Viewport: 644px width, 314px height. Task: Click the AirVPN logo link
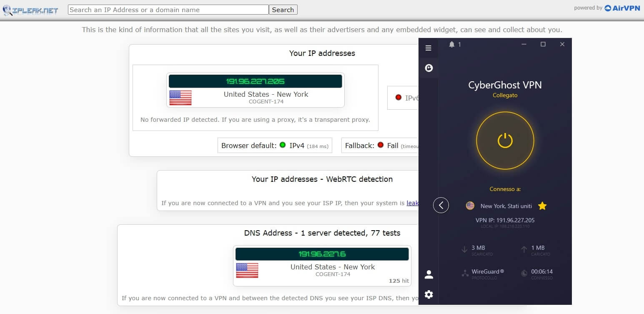pos(622,8)
